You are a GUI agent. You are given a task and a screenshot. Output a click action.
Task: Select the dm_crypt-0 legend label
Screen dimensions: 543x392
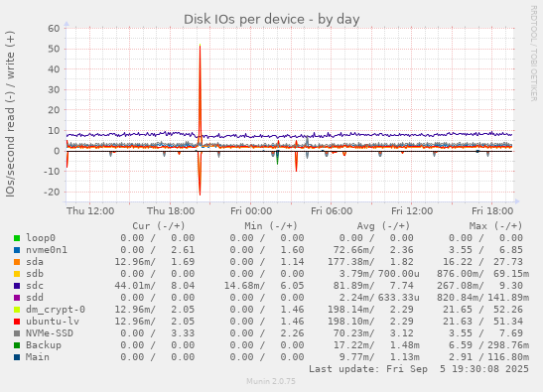(x=56, y=310)
